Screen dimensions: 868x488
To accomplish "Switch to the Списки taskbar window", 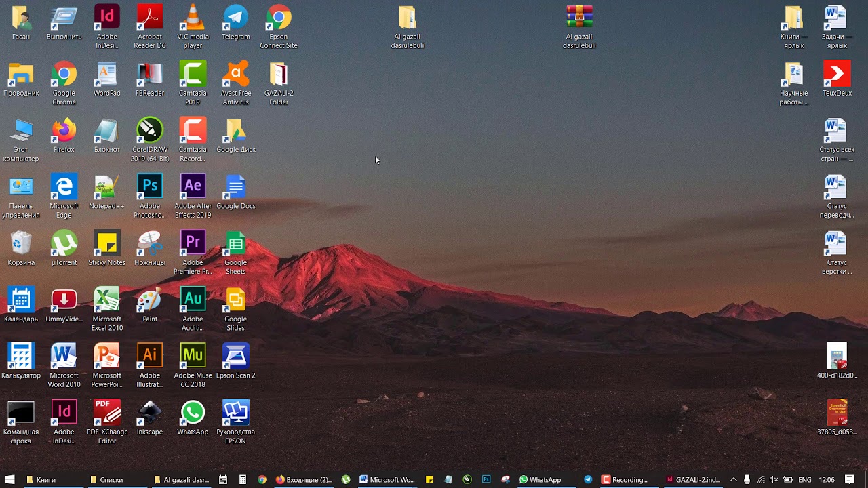I will pos(117,480).
